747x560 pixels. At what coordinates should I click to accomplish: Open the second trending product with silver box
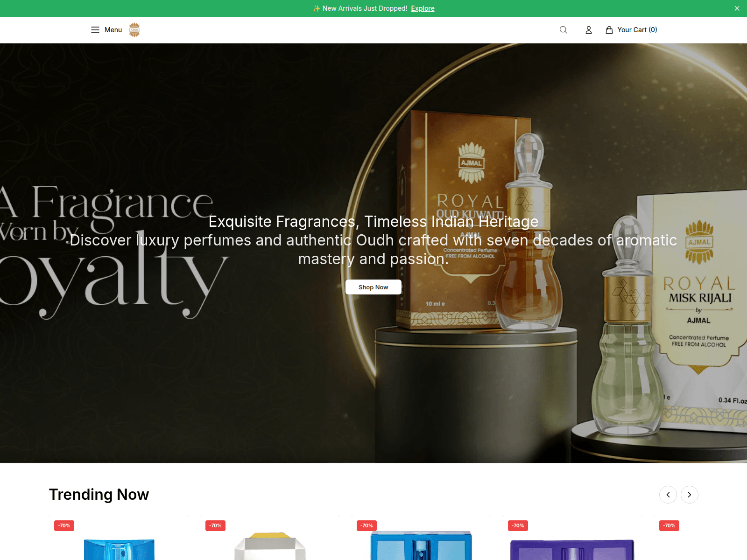270,538
